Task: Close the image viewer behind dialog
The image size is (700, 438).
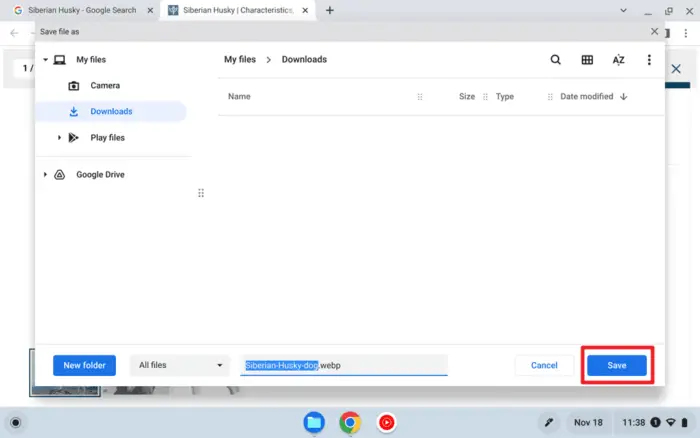Action: tap(676, 69)
